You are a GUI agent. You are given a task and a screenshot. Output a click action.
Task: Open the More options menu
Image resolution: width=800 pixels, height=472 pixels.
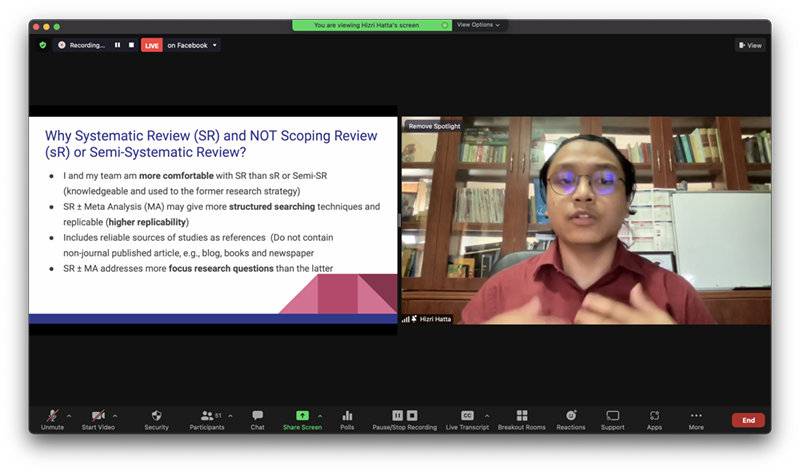pyautogui.click(x=696, y=416)
